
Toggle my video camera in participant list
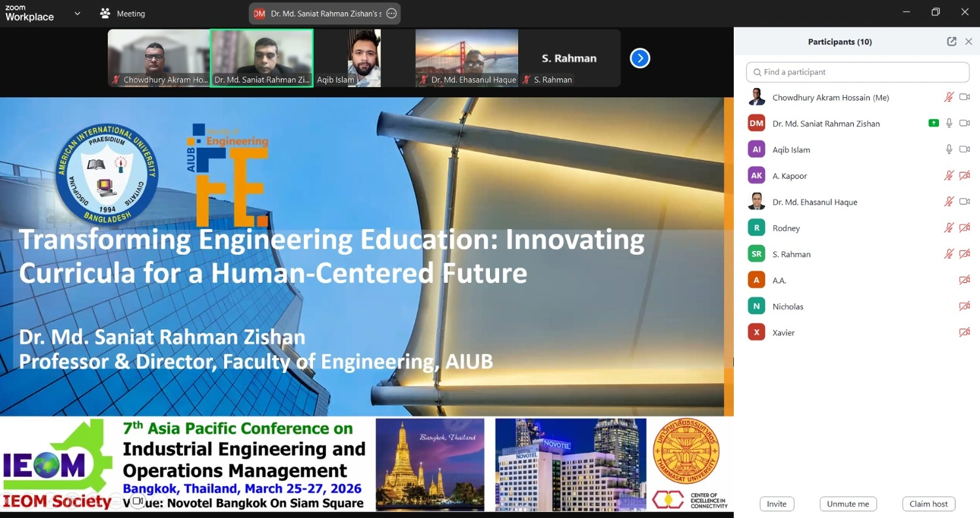(x=964, y=97)
